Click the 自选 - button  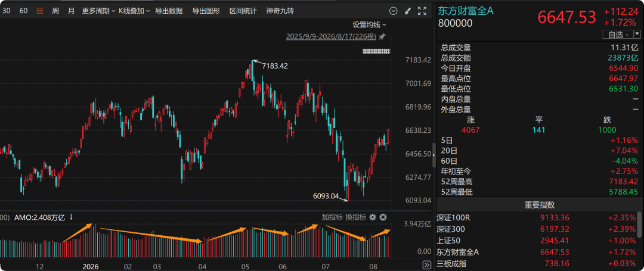coord(618,35)
